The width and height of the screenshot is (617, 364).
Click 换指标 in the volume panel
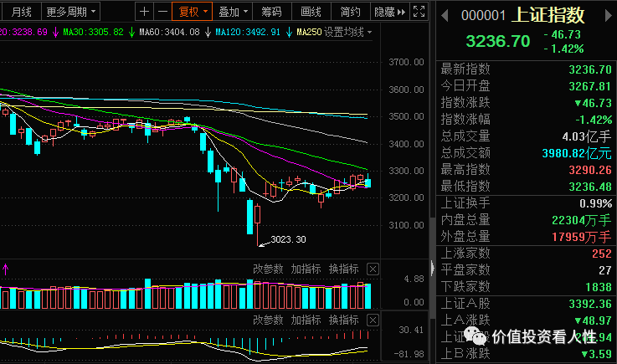(343, 269)
